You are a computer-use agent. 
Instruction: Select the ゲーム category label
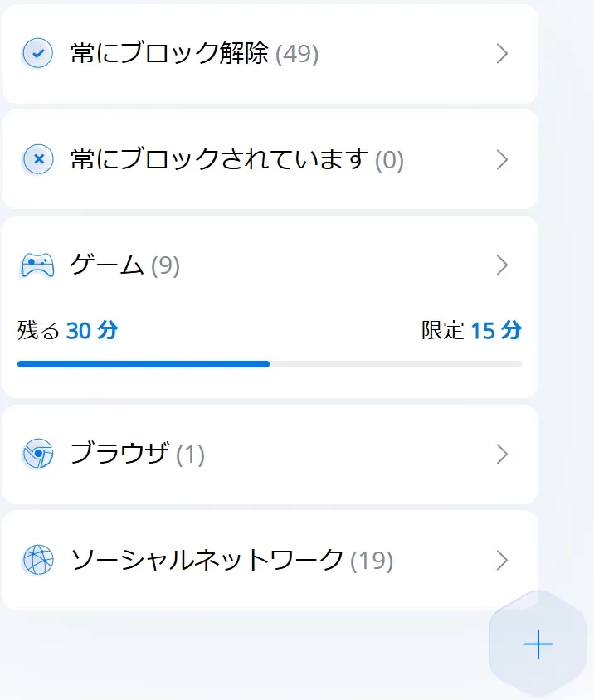tap(107, 265)
